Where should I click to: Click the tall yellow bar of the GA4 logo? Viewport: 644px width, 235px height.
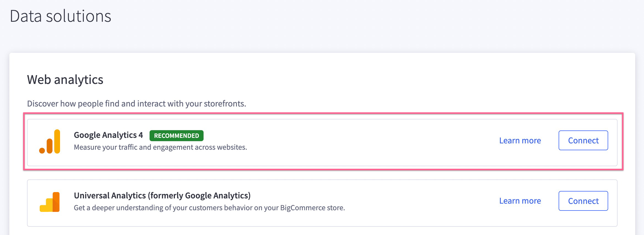[x=57, y=141]
